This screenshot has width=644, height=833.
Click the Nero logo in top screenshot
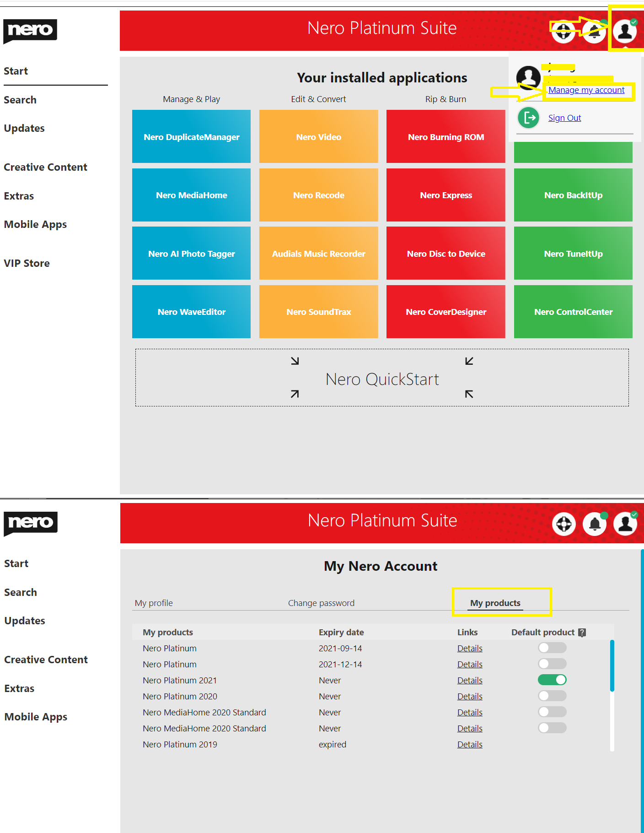[30, 31]
